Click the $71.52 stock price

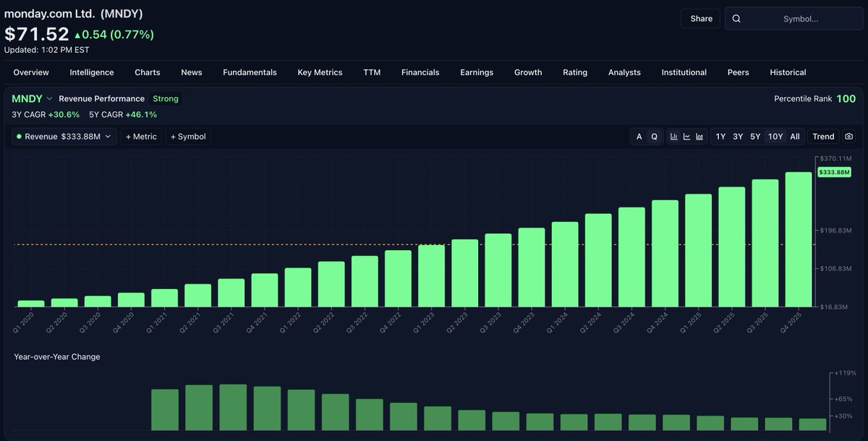click(x=37, y=34)
